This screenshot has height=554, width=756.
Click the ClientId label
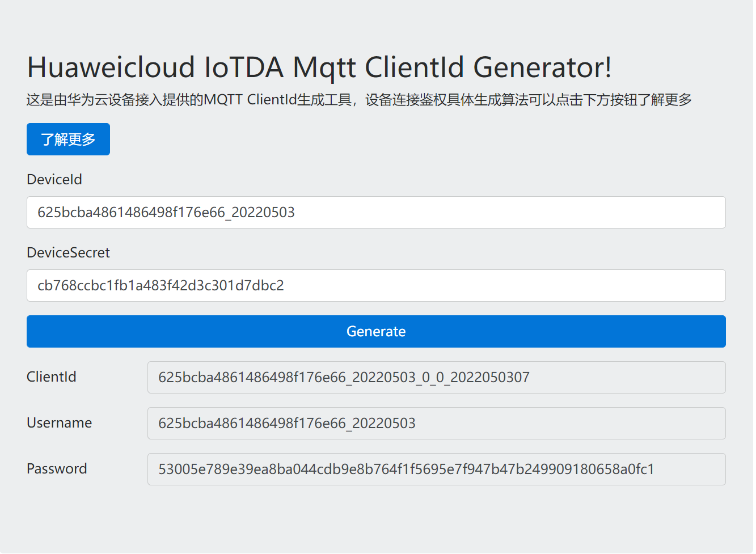(52, 377)
